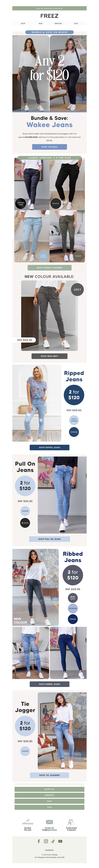99x868 pixels.
Task: Open the DRESSES navigation item at top
Action: point(58,24)
